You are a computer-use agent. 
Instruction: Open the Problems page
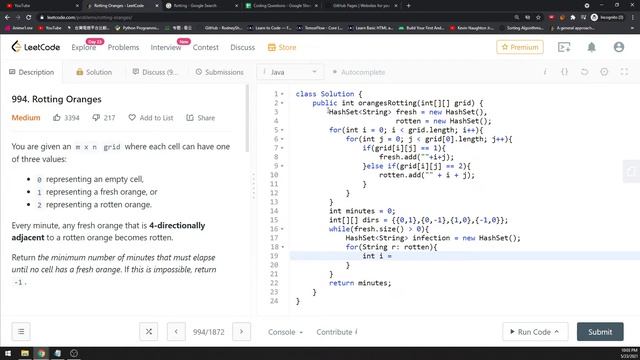(x=123, y=47)
